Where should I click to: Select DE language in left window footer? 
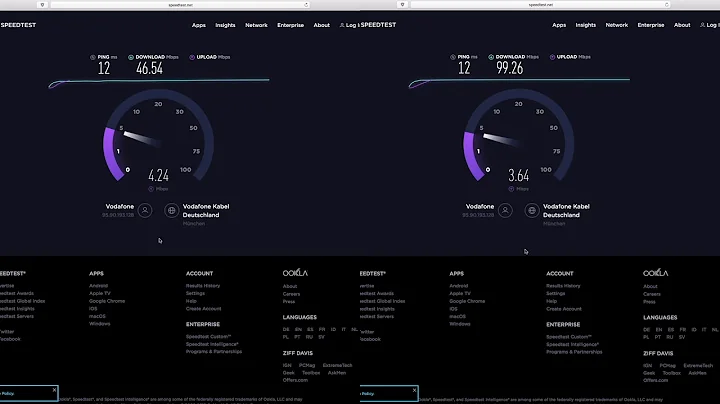pyautogui.click(x=286, y=330)
